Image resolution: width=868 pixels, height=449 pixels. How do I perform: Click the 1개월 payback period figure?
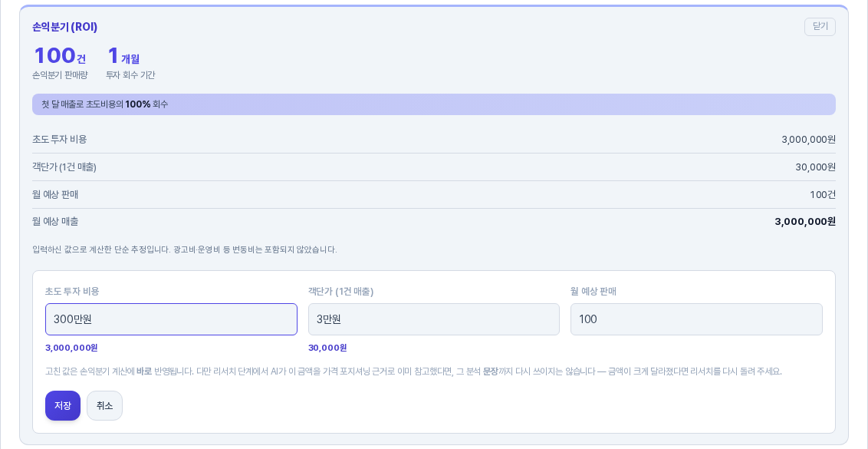pyautogui.click(x=123, y=56)
